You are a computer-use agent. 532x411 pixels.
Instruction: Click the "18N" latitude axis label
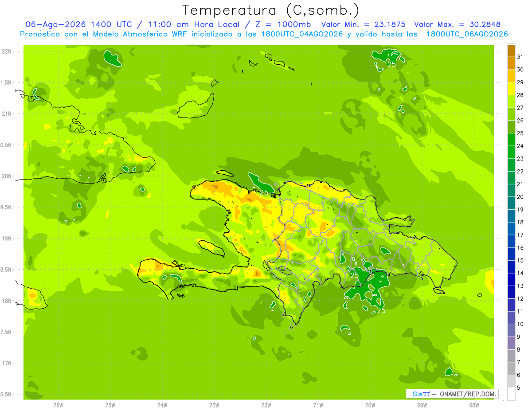8,301
